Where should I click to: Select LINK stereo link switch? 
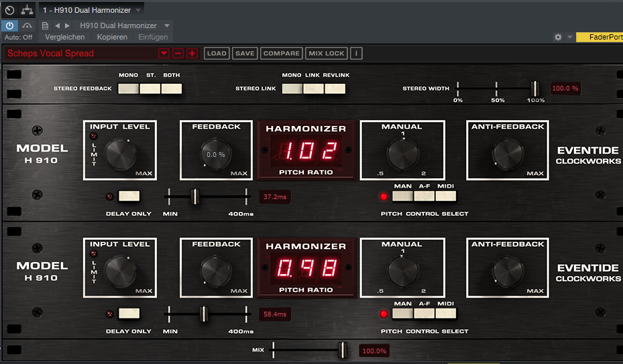pyautogui.click(x=313, y=88)
